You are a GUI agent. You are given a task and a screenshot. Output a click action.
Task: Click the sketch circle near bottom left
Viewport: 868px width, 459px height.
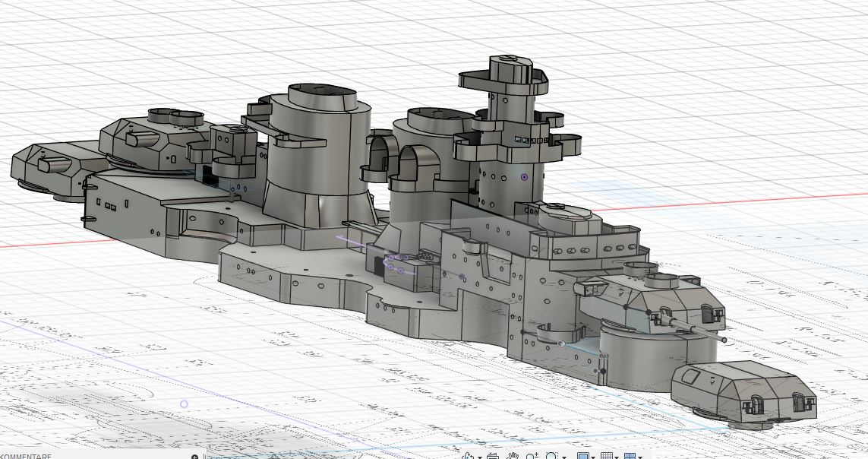pyautogui.click(x=184, y=404)
